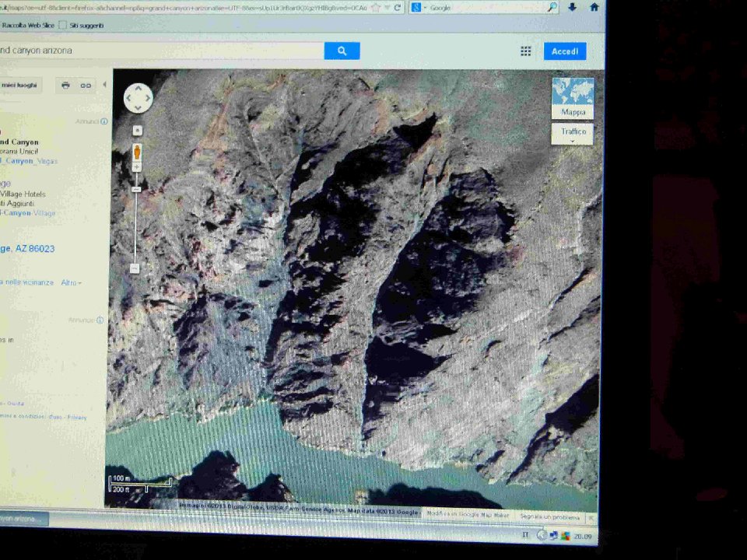Image resolution: width=747 pixels, height=560 pixels.
Task: Click the pan control's down arrow
Action: pyautogui.click(x=139, y=109)
